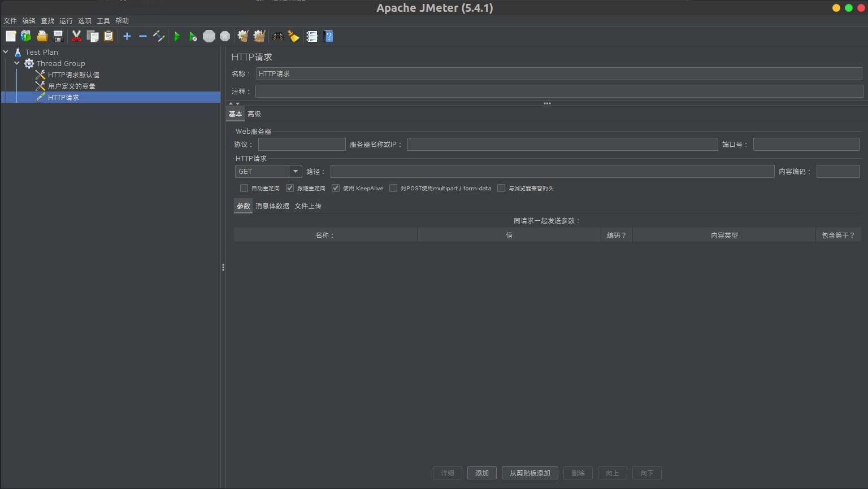Open the 工具 menu

[103, 20]
